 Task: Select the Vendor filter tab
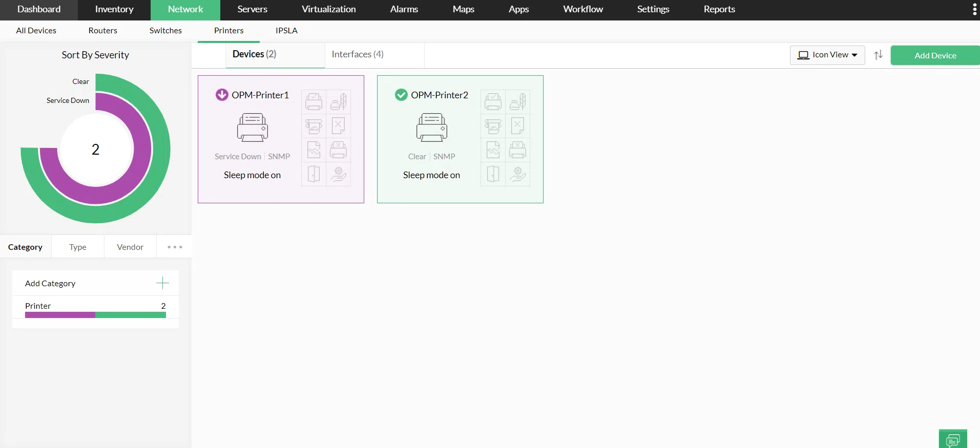pyautogui.click(x=130, y=247)
